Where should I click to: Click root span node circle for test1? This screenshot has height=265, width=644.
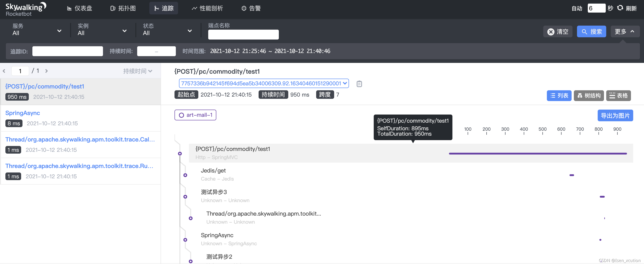point(180,154)
